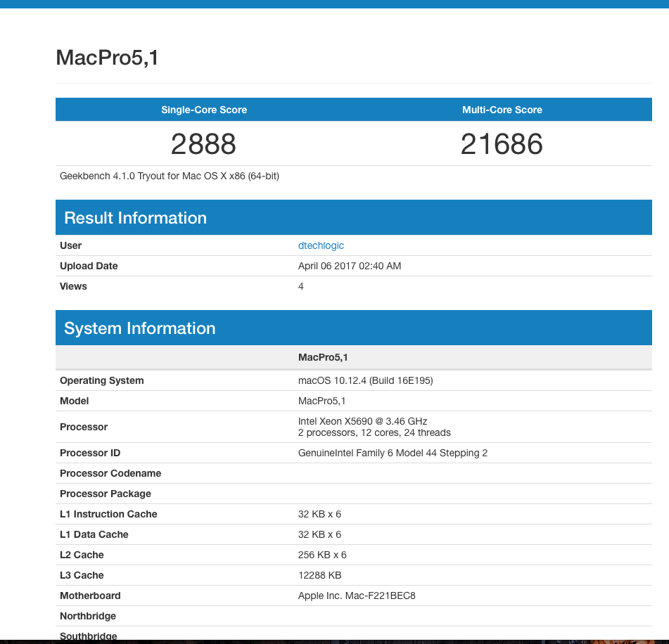669x644 pixels.
Task: Click the 256 KB x 6 value
Action: pyautogui.click(x=322, y=555)
